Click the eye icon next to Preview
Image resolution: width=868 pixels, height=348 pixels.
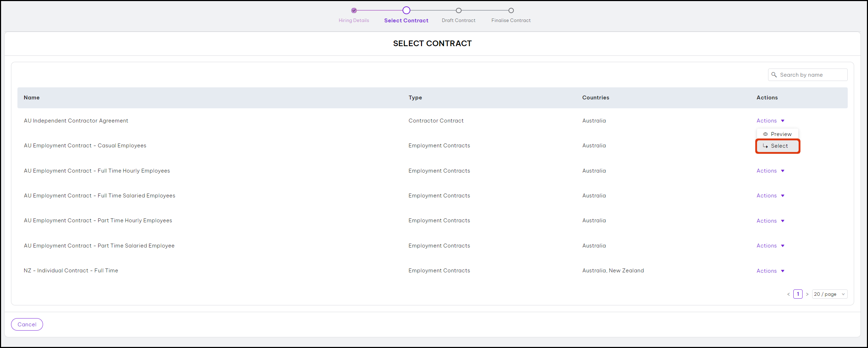766,134
